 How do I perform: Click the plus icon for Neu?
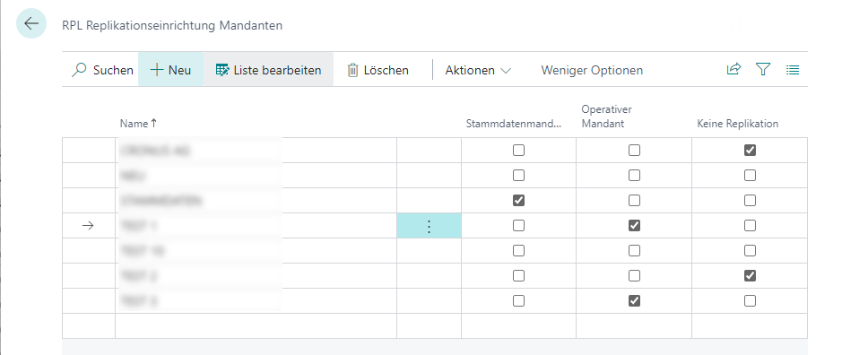coord(157,70)
